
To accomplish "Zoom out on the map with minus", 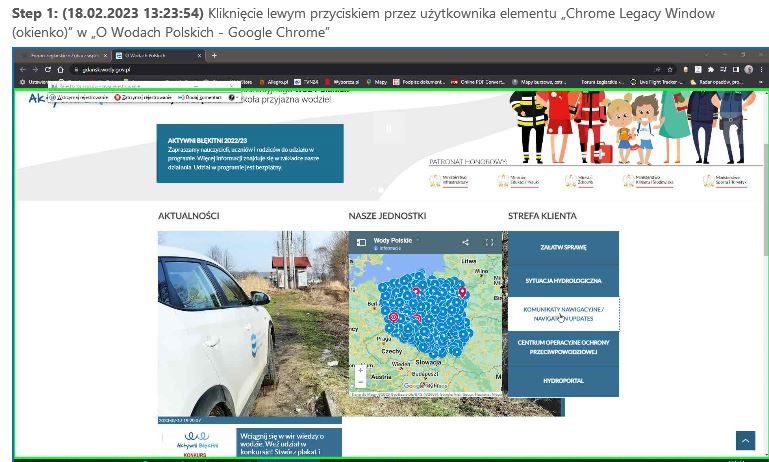I will pyautogui.click(x=360, y=382).
